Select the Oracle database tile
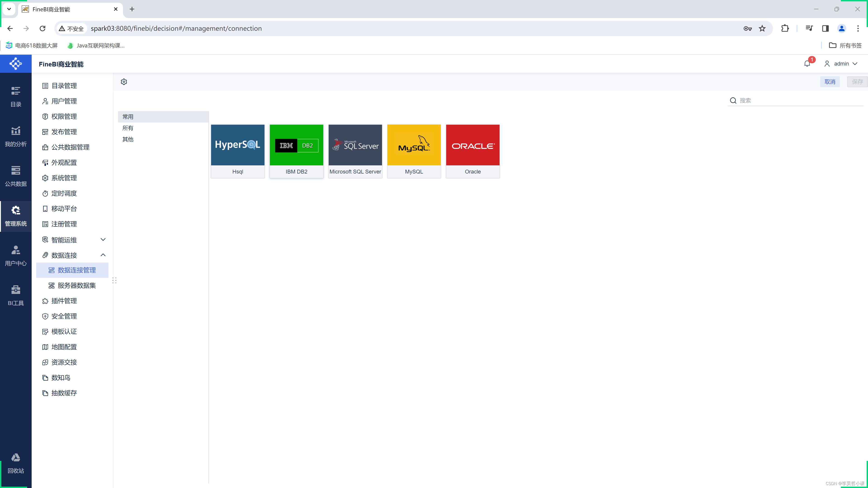Image resolution: width=868 pixels, height=488 pixels. pos(472,151)
